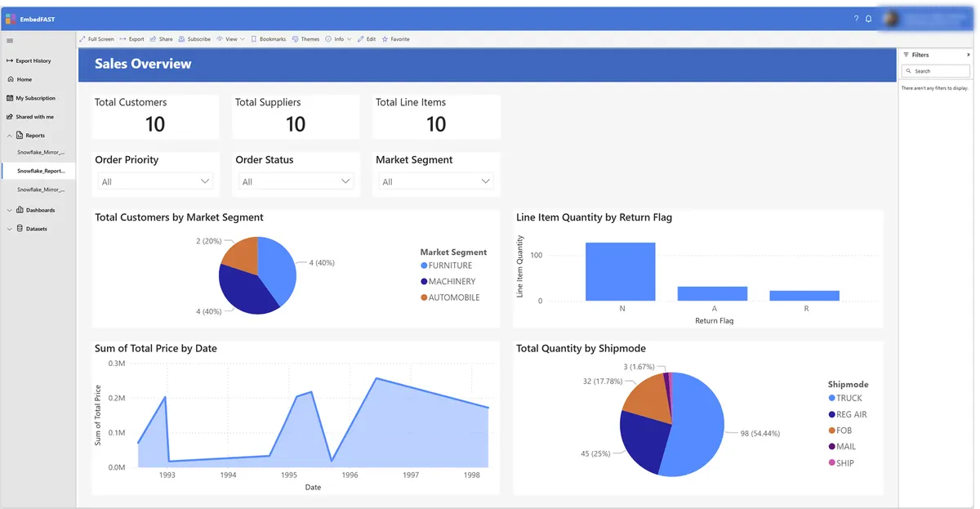Image resolution: width=980 pixels, height=509 pixels.
Task: Expand the Dashboards tree section
Action: tap(10, 210)
